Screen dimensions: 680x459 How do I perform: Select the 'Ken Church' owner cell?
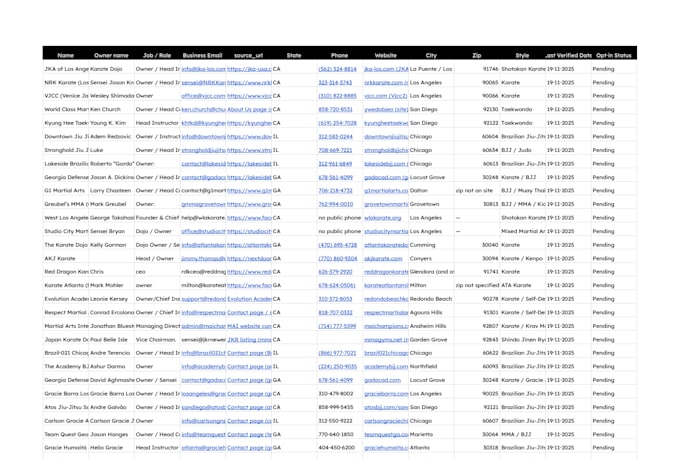pyautogui.click(x=112, y=109)
